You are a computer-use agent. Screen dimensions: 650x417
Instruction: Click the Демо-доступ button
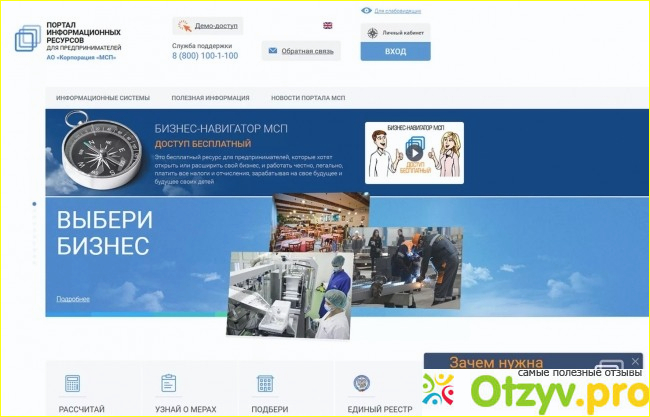click(x=208, y=27)
